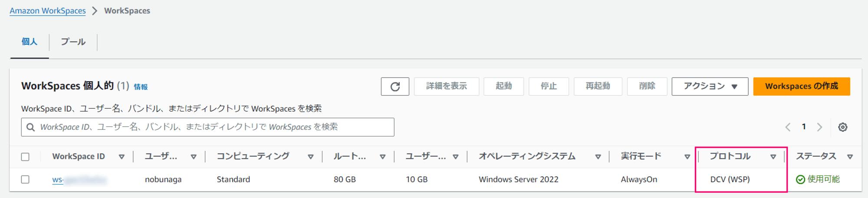Click the 削除 button
This screenshot has height=198, width=868.
point(647,86)
